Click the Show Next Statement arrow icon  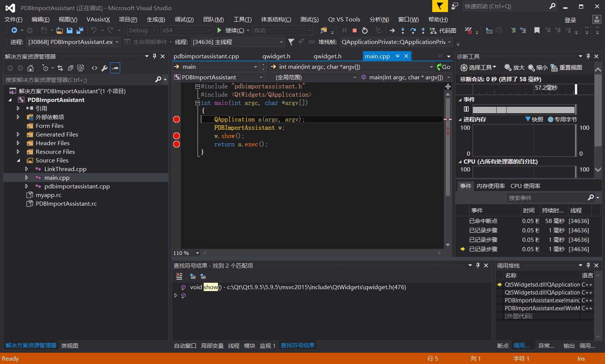coord(392,30)
